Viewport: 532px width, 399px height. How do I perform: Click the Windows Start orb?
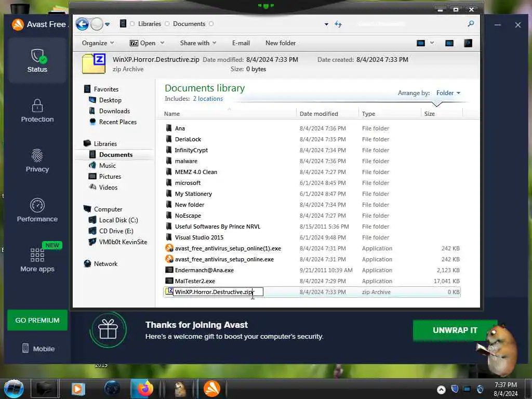[14, 389]
